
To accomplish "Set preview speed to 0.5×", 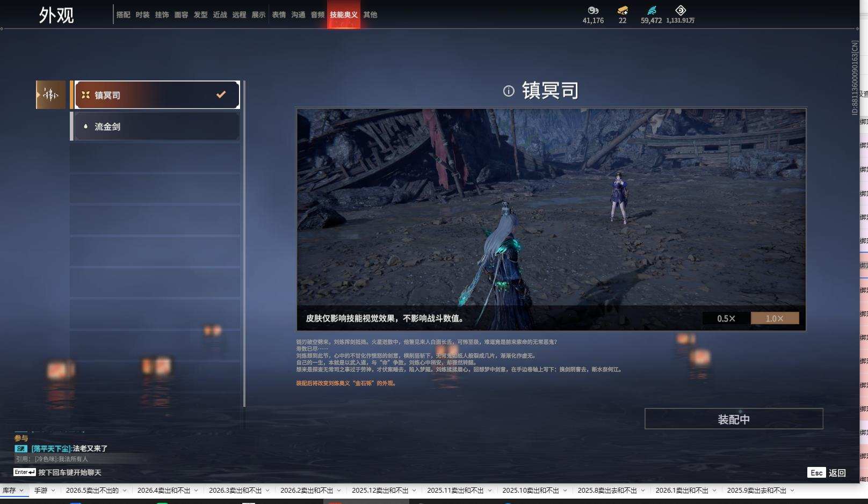I will point(726,318).
